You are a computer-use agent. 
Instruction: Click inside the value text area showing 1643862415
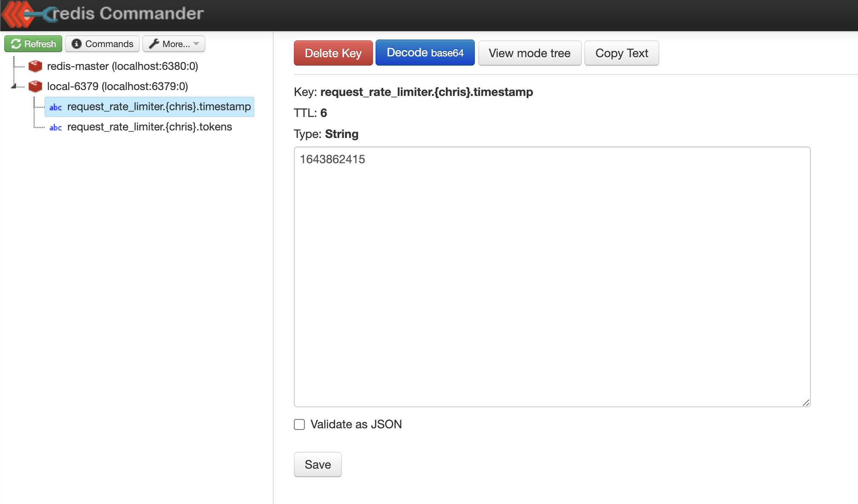[552, 276]
